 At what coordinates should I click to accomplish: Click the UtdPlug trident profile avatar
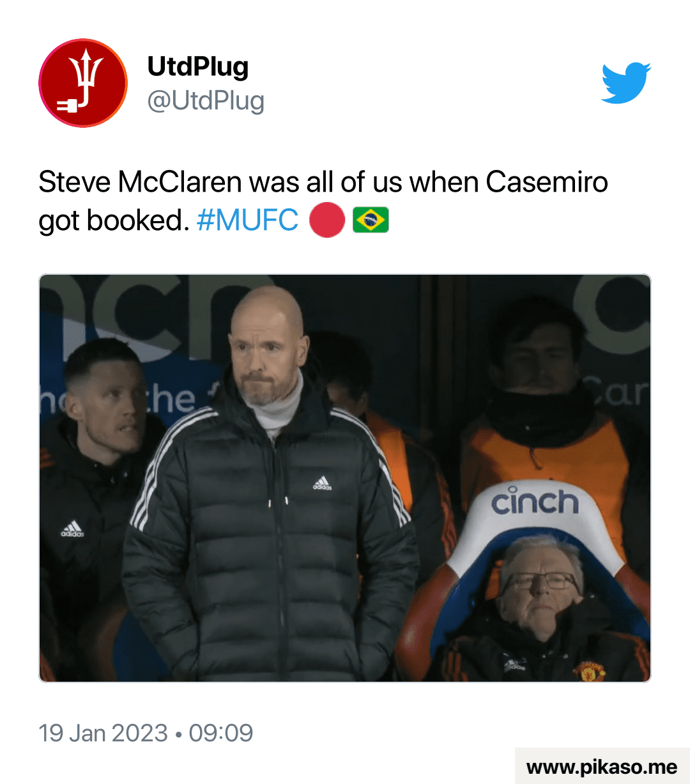click(83, 83)
